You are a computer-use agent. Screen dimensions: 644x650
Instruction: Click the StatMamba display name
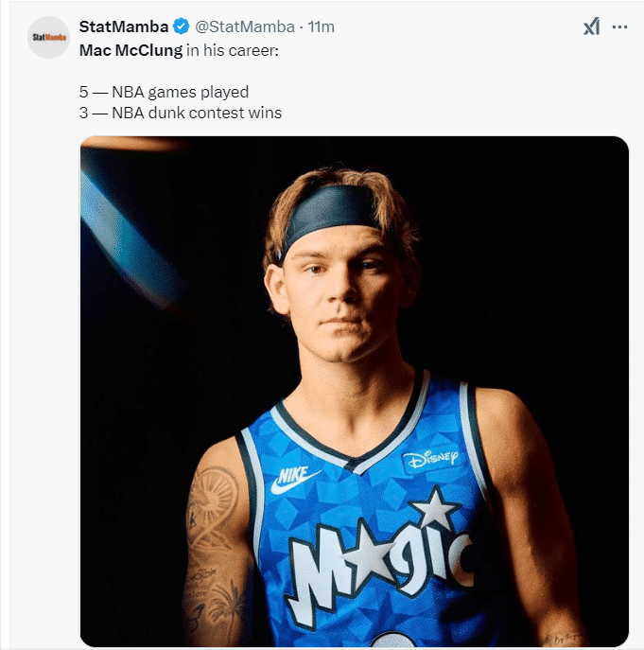pos(124,27)
